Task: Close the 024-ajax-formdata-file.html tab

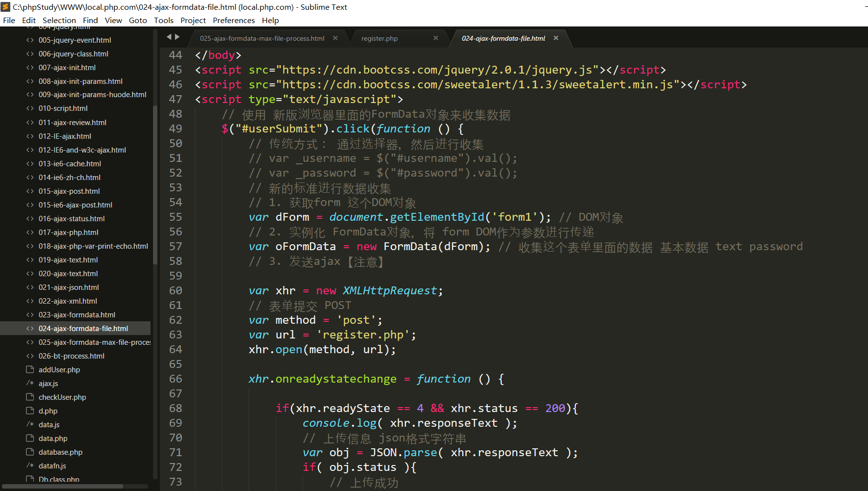Action: [556, 38]
